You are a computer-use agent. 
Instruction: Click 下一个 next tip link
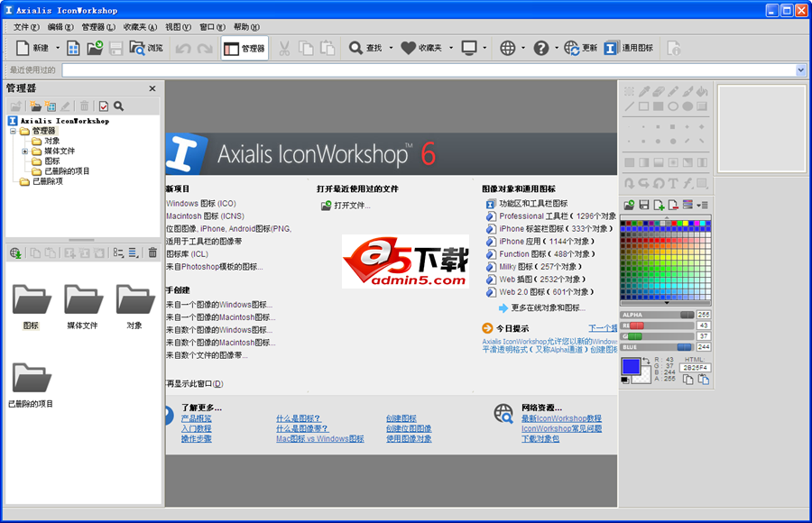(603, 328)
